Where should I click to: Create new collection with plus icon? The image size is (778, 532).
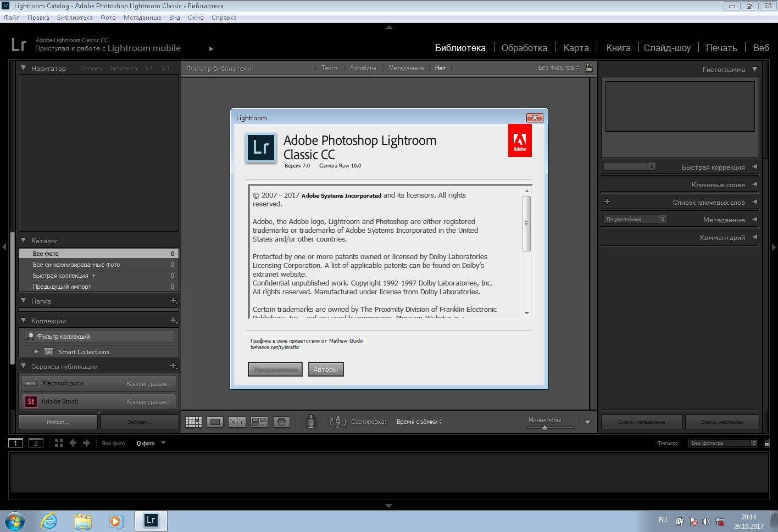(x=173, y=321)
